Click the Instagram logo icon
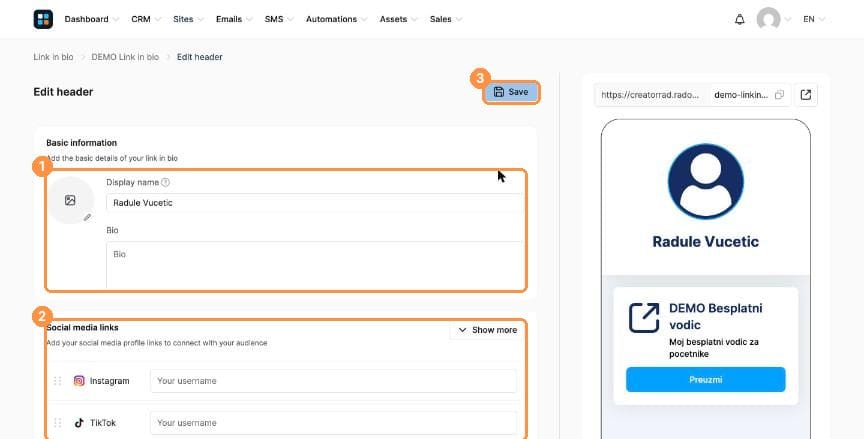 tap(79, 381)
